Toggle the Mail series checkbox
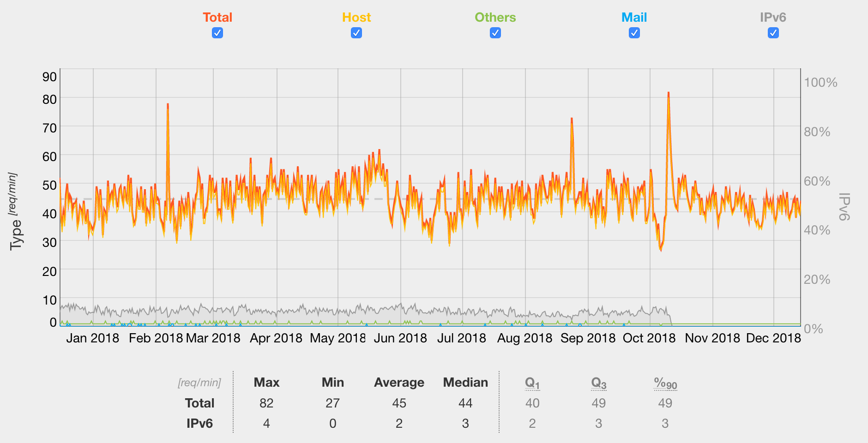This screenshot has width=868, height=443. (x=634, y=33)
